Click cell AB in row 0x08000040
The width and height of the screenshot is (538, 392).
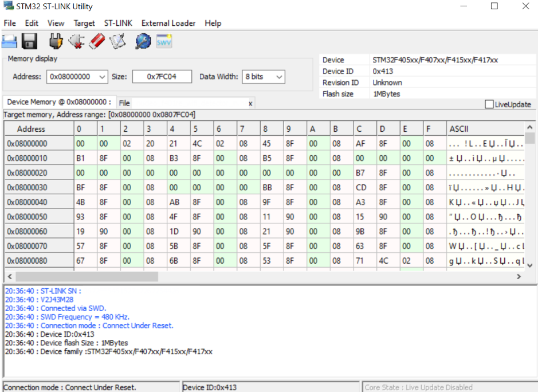tap(178, 202)
